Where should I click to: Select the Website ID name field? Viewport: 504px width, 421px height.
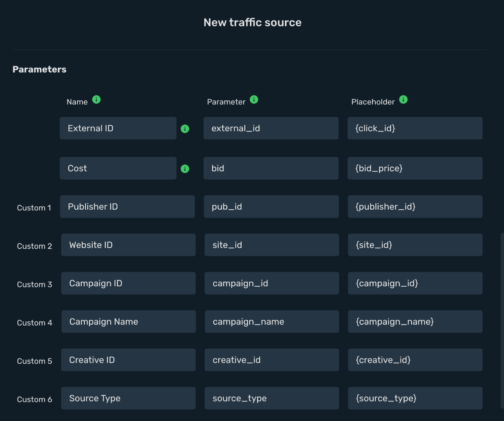pyautogui.click(x=128, y=245)
